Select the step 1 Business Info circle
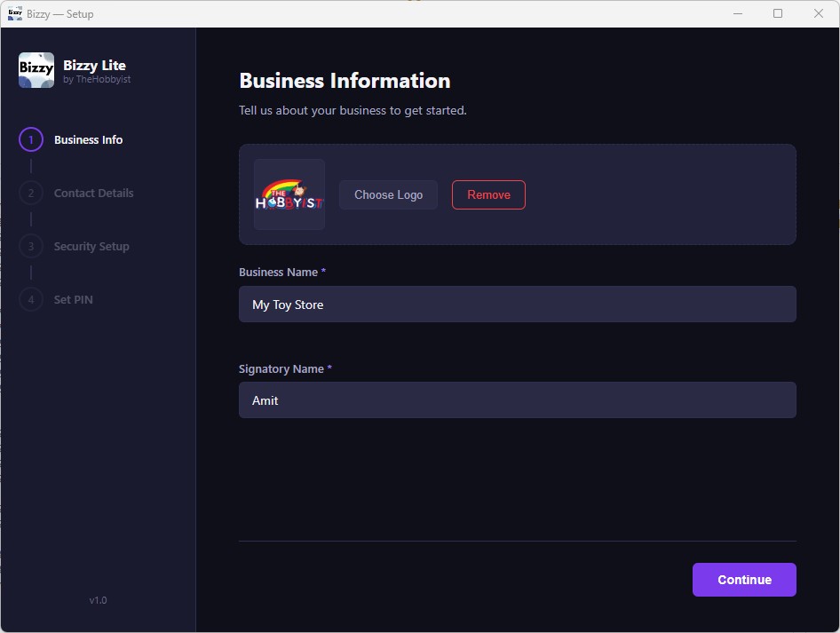 click(x=30, y=139)
